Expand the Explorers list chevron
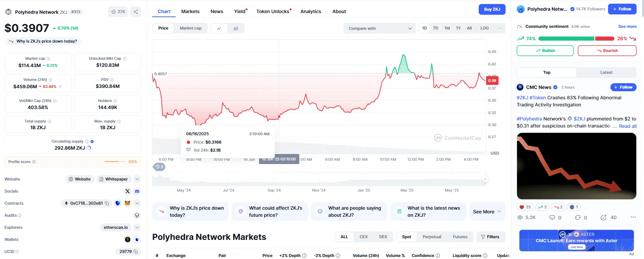Viewport: 644px width, 259px height. click(137, 227)
